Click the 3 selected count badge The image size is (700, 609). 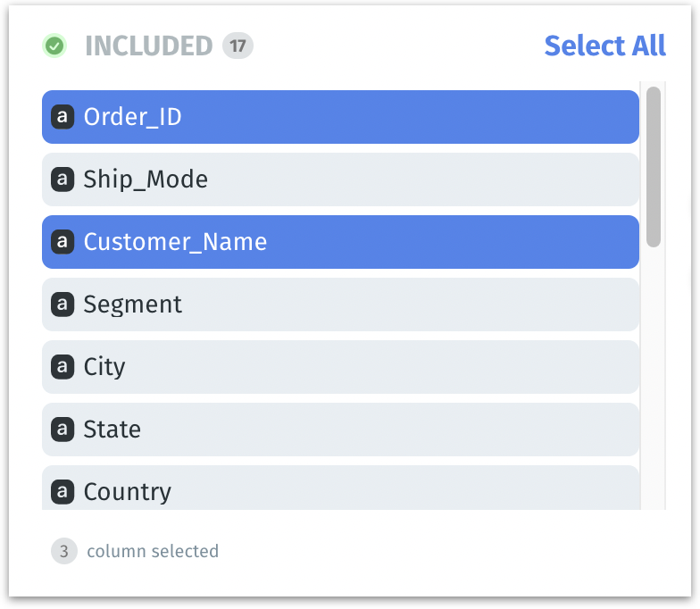click(x=63, y=551)
